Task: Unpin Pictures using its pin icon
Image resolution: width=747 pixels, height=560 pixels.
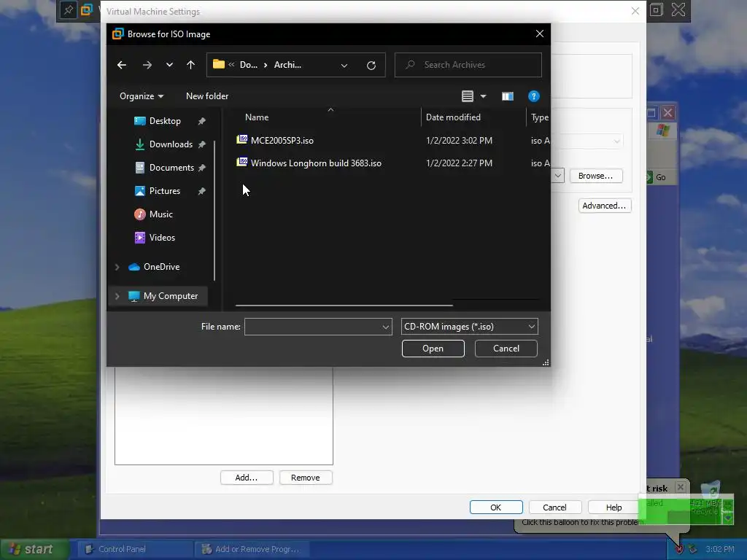Action: pyautogui.click(x=201, y=191)
